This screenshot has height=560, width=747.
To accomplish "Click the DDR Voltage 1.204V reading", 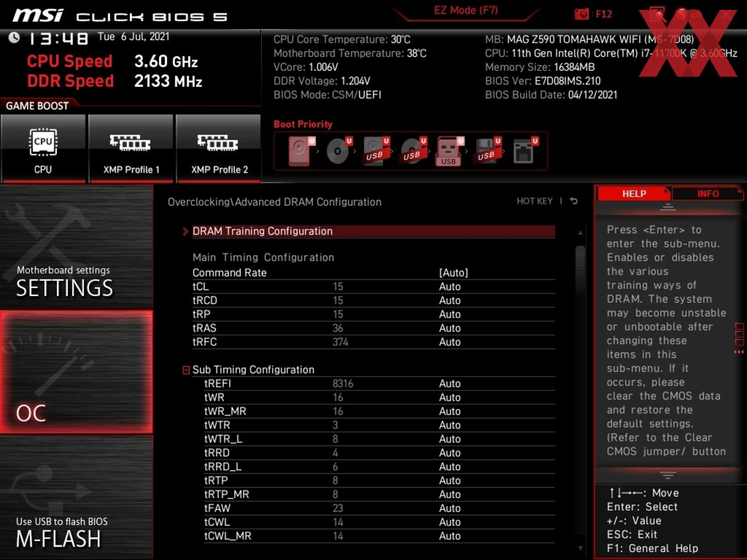I will [322, 81].
